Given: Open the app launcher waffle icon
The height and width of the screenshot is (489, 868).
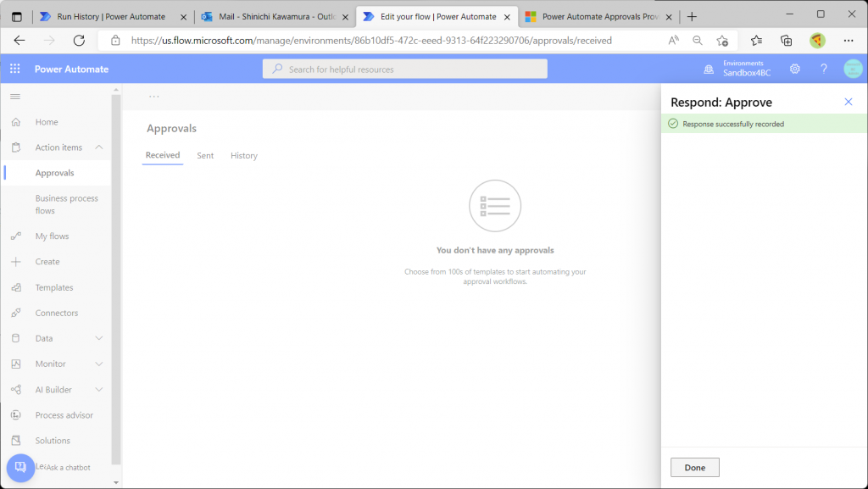Looking at the screenshot, I should [x=15, y=69].
